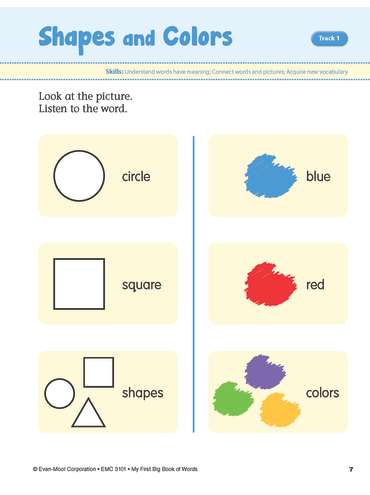
Task: Click the small circle in shapes card
Action: [x=60, y=393]
